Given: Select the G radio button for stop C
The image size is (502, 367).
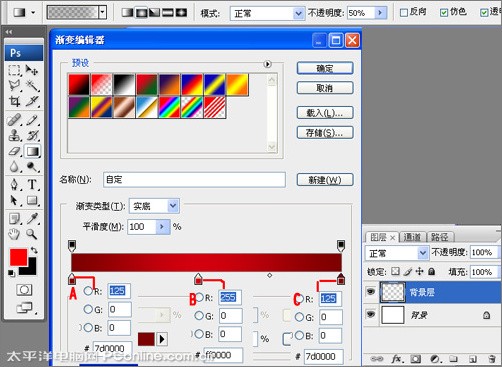Looking at the screenshot, I should coord(299,317).
